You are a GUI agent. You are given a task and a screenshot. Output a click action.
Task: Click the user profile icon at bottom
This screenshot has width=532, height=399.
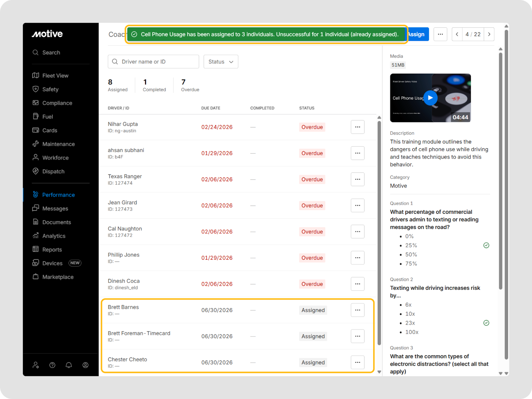(85, 365)
